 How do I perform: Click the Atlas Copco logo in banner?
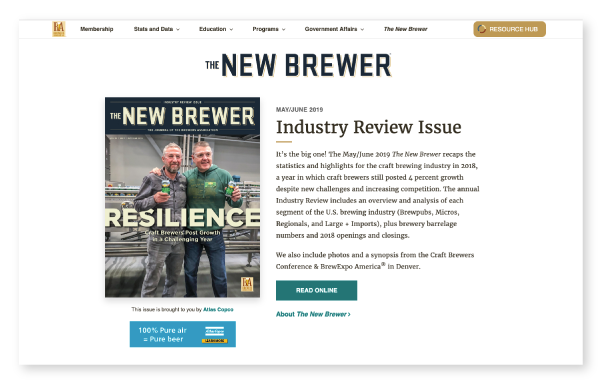pyautogui.click(x=215, y=331)
